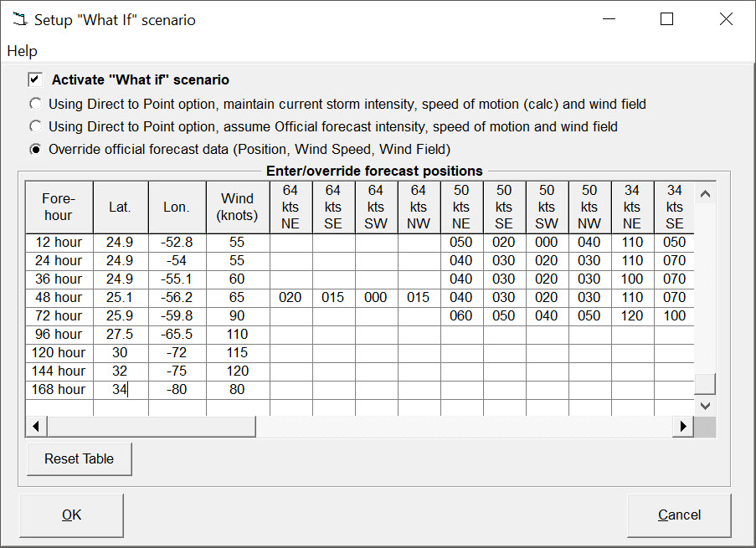Click the horizontal scroll right arrow
Screen dimensions: 756x548
click(x=683, y=427)
